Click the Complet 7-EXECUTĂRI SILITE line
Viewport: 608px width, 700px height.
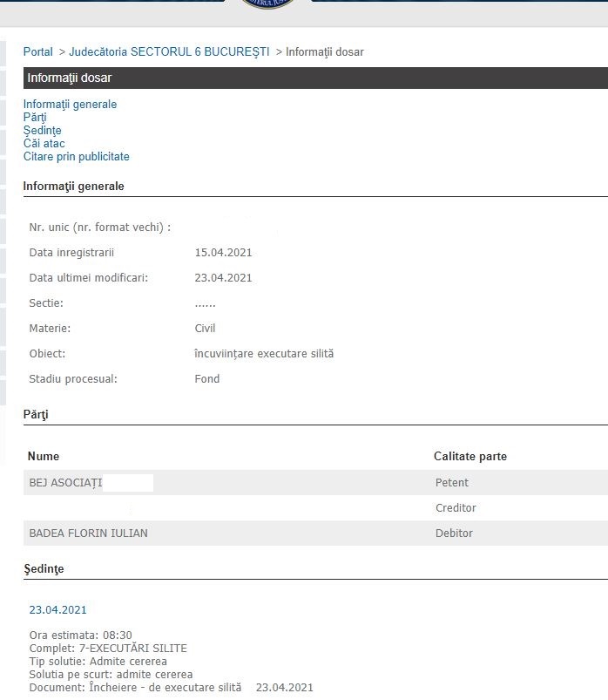pyautogui.click(x=108, y=649)
